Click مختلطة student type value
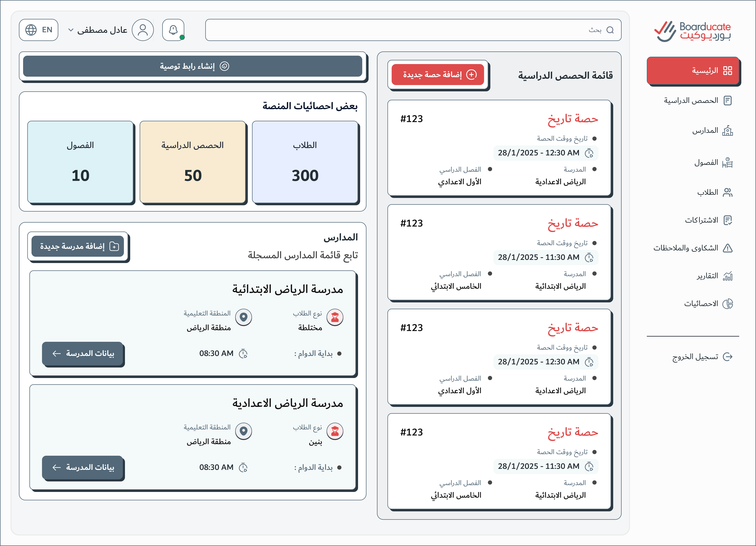This screenshot has width=756, height=546. click(310, 328)
